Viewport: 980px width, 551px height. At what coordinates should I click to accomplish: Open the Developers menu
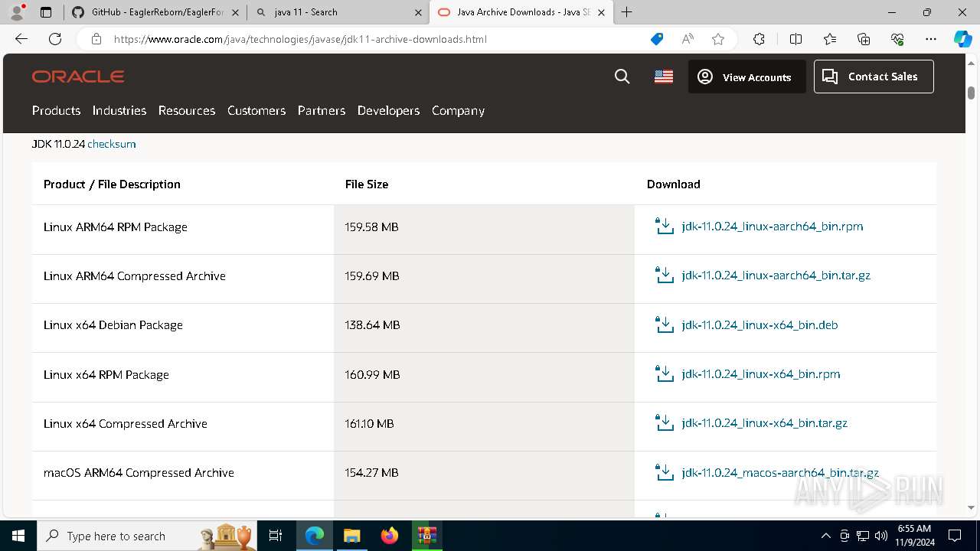coord(388,110)
